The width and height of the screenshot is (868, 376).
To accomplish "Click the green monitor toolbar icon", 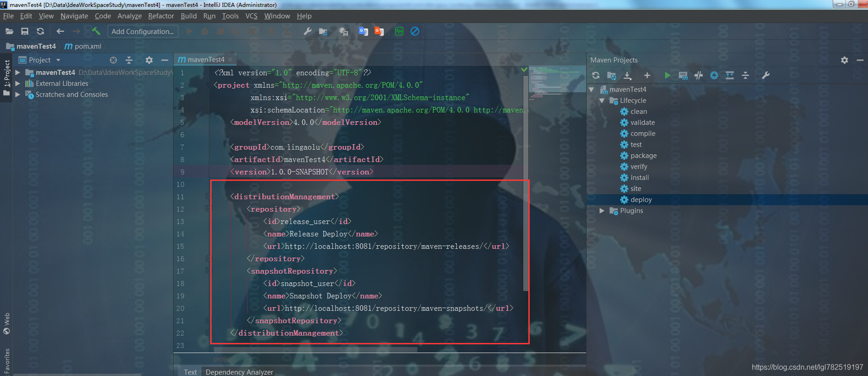I will point(399,31).
